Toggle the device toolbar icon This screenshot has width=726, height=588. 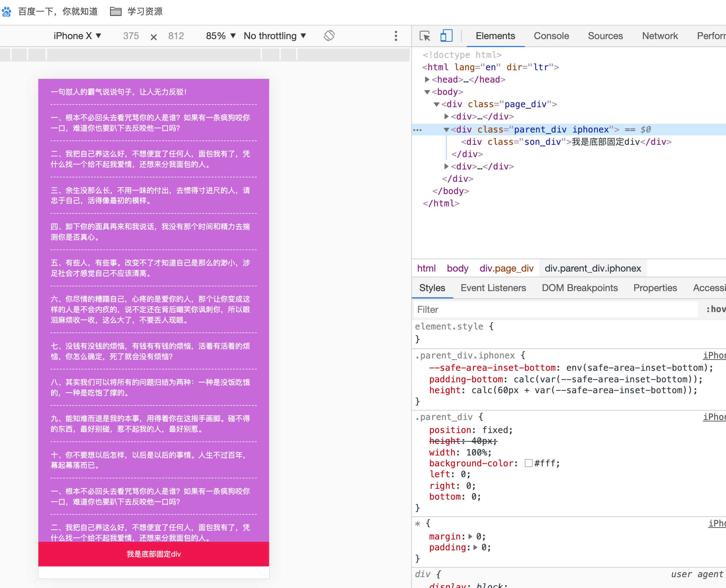pyautogui.click(x=446, y=36)
